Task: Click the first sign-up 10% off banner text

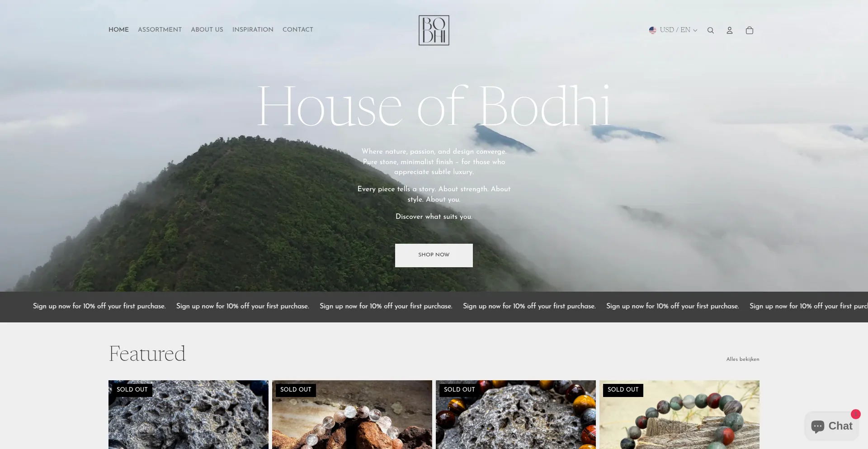Action: click(x=99, y=306)
